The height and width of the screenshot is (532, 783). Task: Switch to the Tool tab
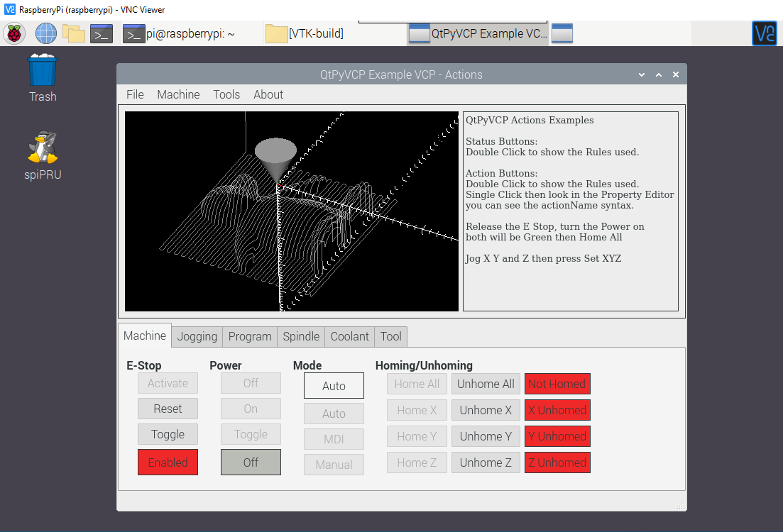(390, 336)
